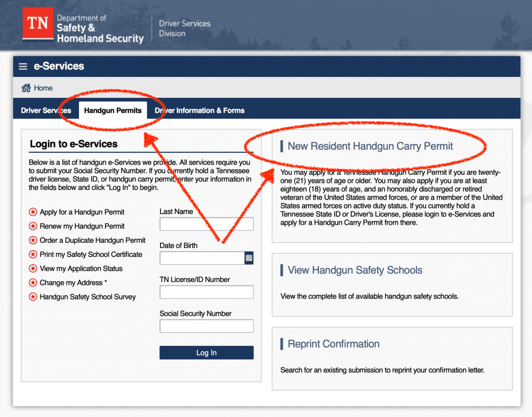Select the Handgun Permits tab

113,110
